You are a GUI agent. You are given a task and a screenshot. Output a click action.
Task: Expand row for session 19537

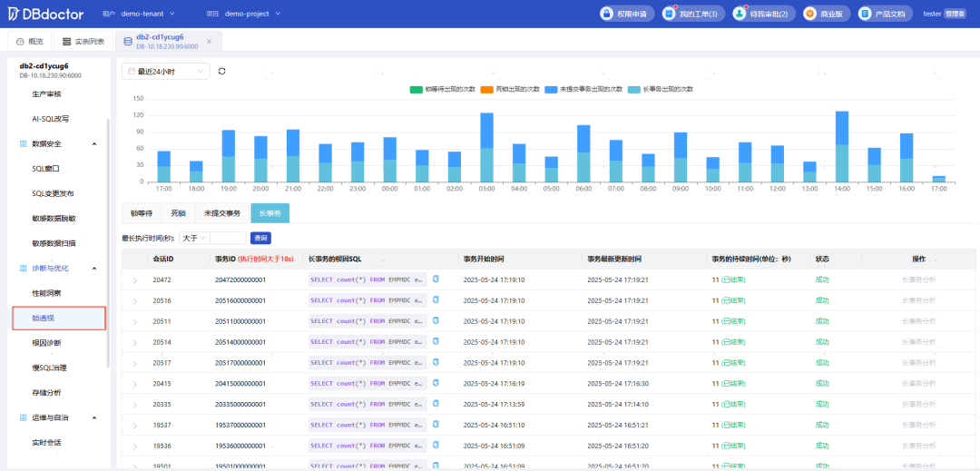[x=134, y=426]
